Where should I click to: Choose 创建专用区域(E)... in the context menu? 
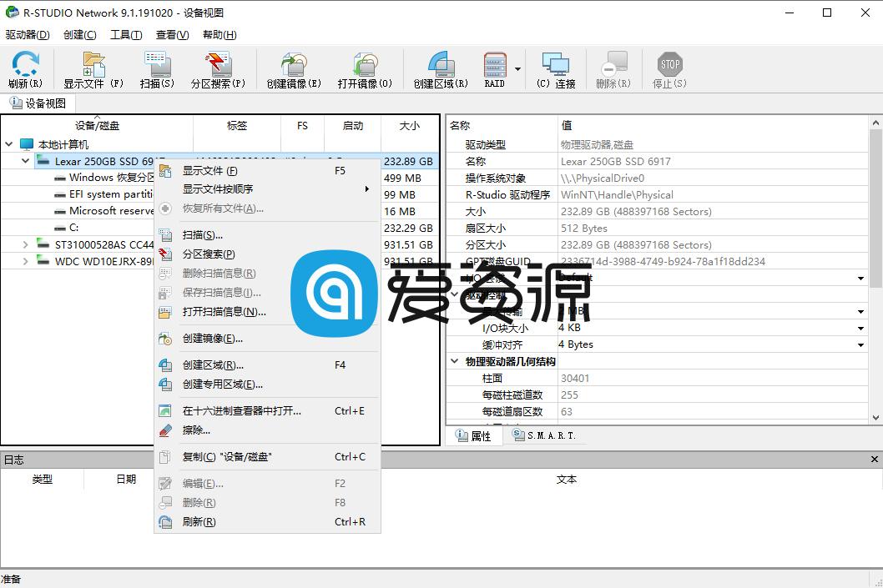pyautogui.click(x=268, y=384)
